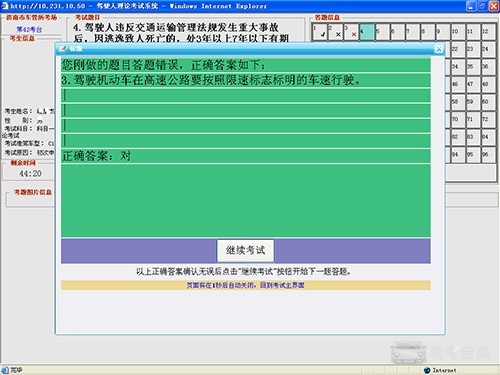500x375 pixels.
Task: Select question 2 cell in answer grid
Action: [x=335, y=32]
